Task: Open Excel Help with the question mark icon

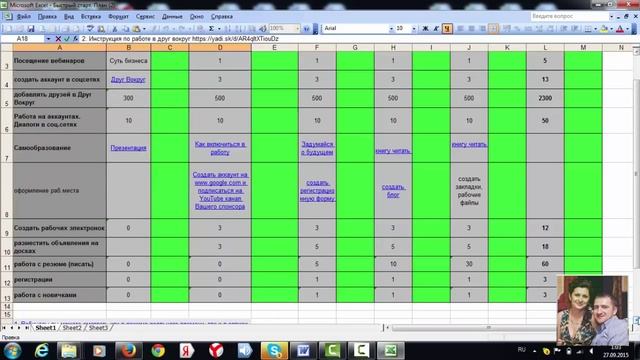Action: (x=306, y=29)
